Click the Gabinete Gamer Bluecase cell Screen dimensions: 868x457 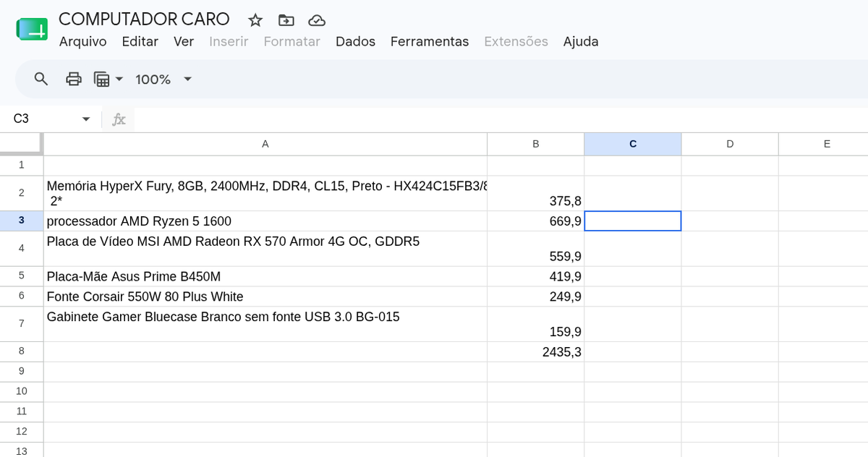(265, 324)
